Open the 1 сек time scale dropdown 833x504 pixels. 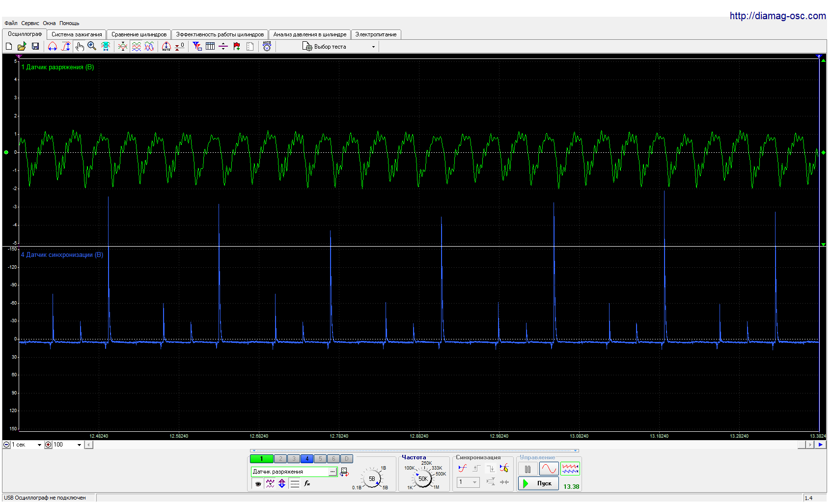tap(27, 445)
